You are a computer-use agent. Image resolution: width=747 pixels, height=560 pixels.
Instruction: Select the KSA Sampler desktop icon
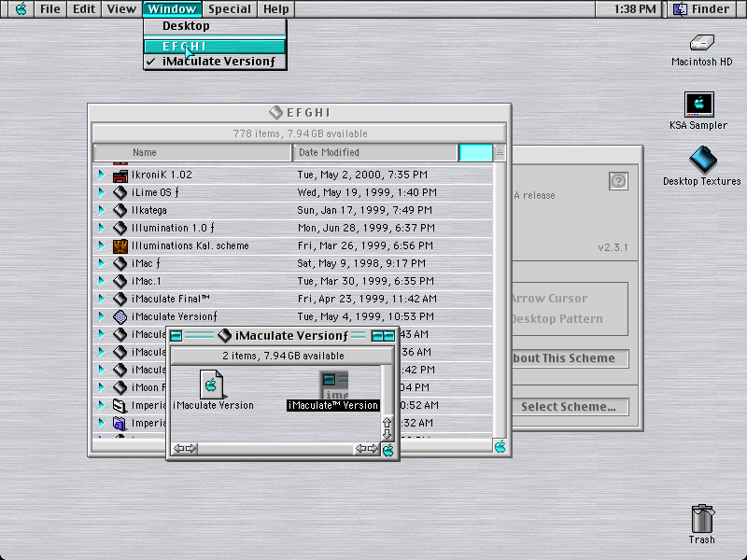coord(698,105)
